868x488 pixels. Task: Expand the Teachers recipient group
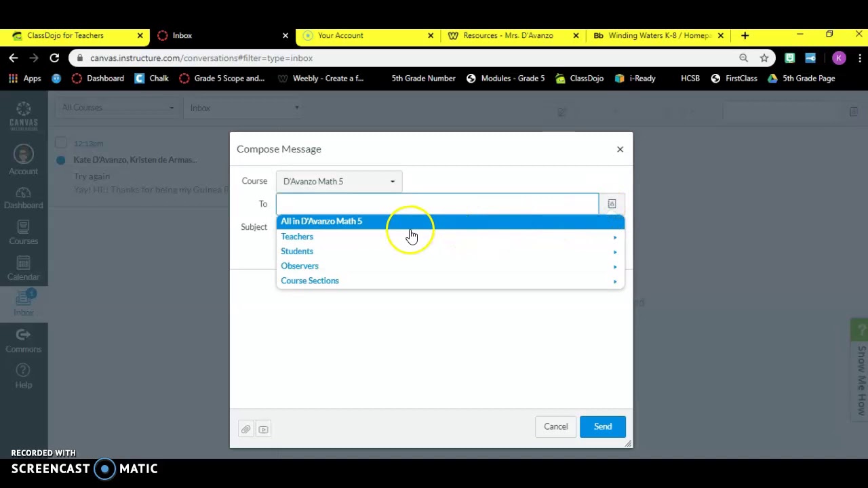coord(450,237)
